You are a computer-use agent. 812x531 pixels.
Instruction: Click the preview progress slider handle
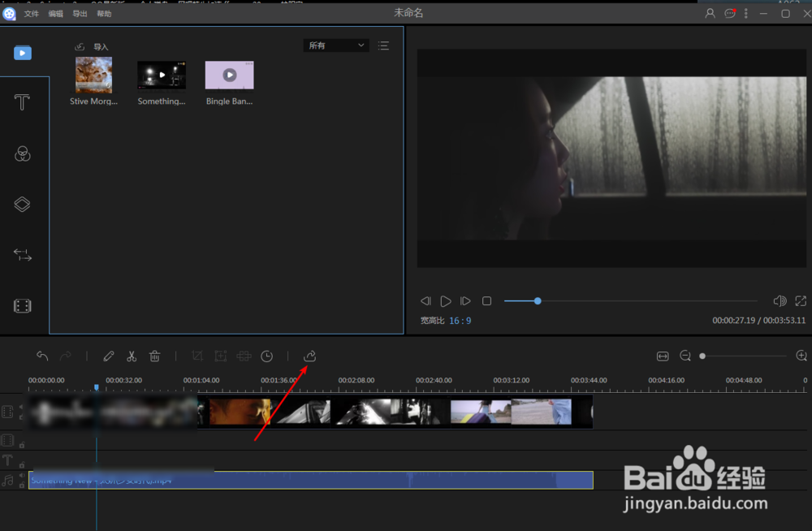pyautogui.click(x=538, y=301)
